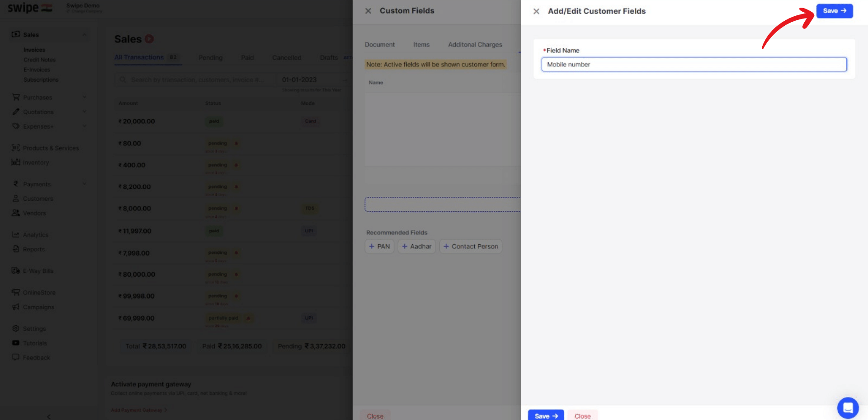The width and height of the screenshot is (868, 420).
Task: Open the Additonal Charges tab
Action: click(x=475, y=45)
